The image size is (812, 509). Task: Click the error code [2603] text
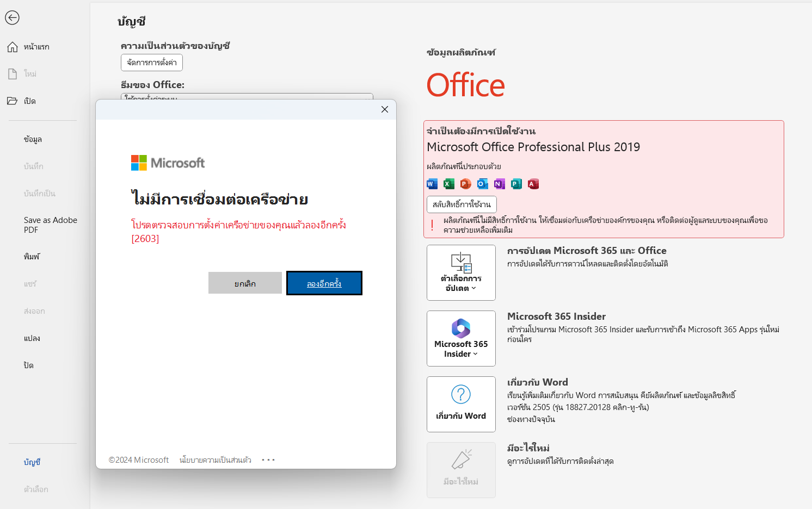tap(145, 239)
